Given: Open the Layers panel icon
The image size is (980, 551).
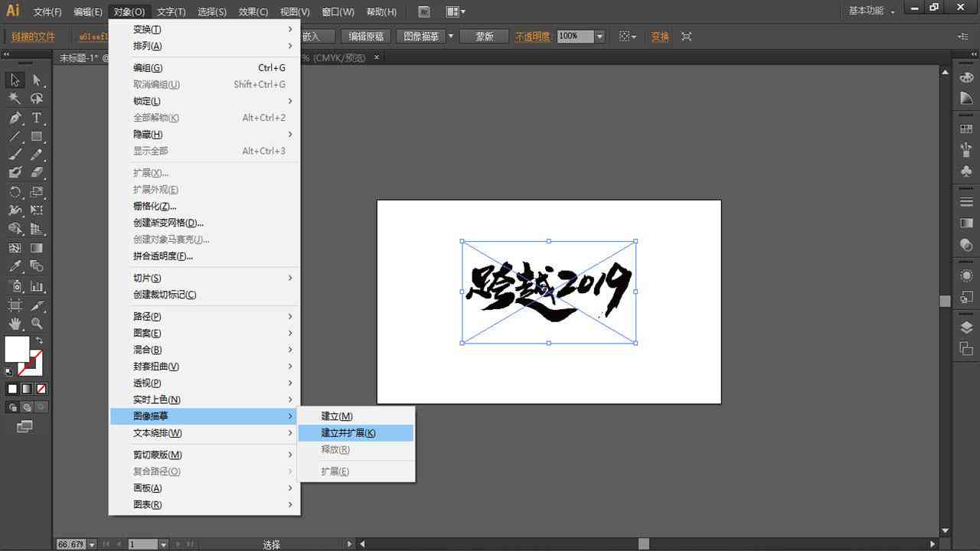Looking at the screenshot, I should pos(966,328).
